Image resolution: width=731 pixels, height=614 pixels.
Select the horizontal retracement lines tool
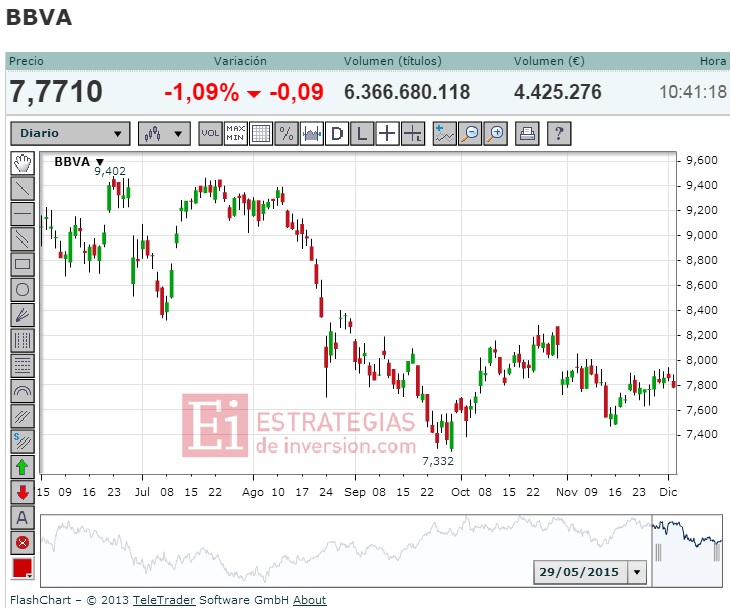22,366
